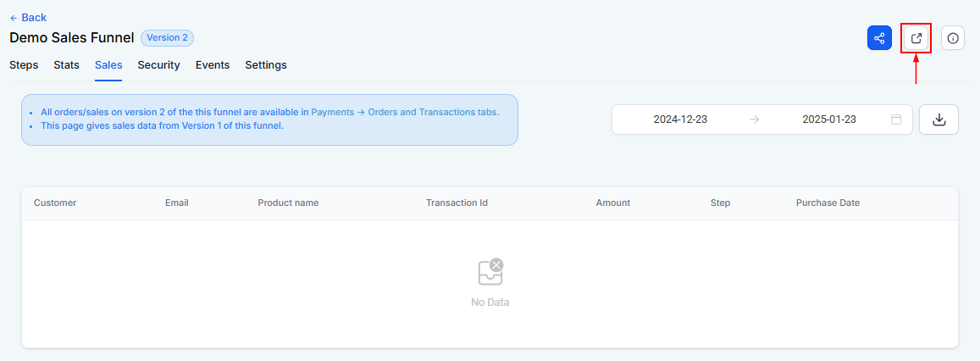
Task: Click the Version 2 badge
Action: coord(167,37)
